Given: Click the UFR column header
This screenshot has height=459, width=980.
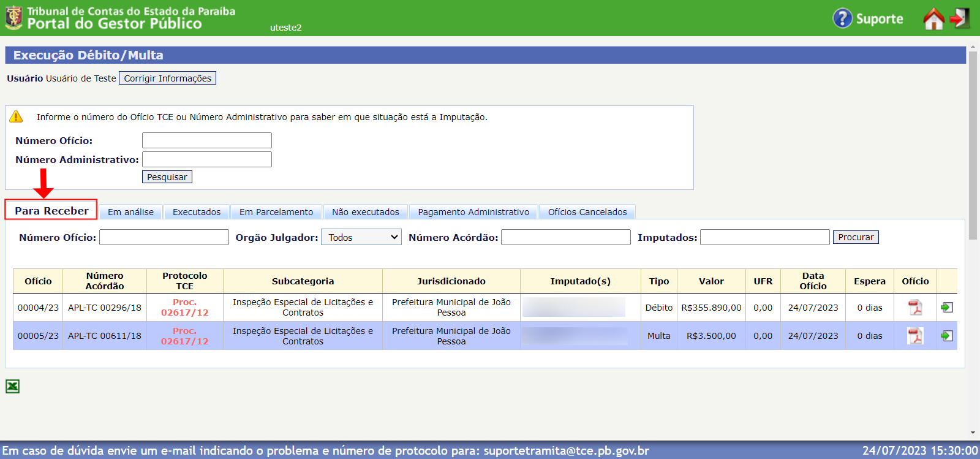Looking at the screenshot, I should (x=763, y=281).
